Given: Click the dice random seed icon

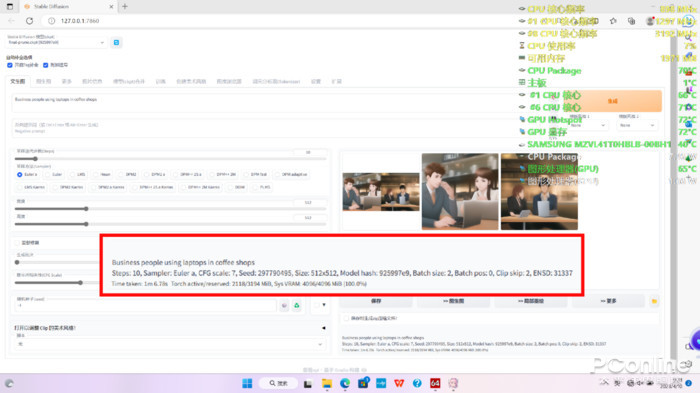Looking at the screenshot, I should (284, 305).
